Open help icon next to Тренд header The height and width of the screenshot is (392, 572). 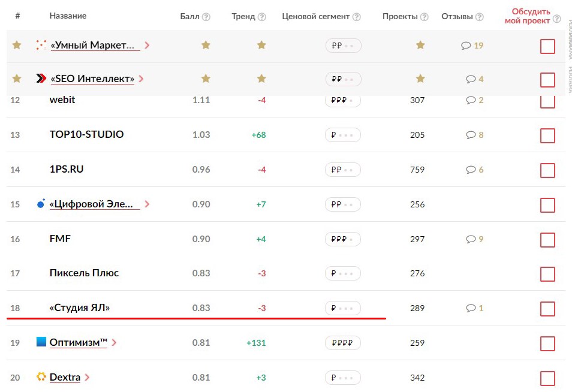(262, 17)
